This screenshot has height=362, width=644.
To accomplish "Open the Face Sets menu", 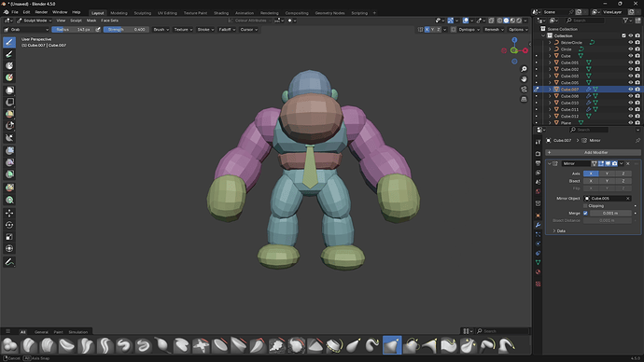I will point(109,21).
